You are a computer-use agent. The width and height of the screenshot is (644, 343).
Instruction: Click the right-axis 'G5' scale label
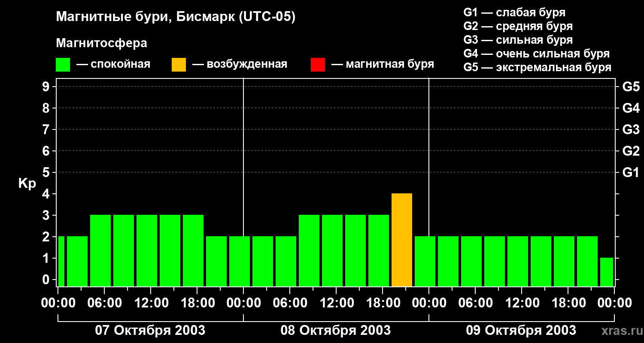[x=631, y=87]
